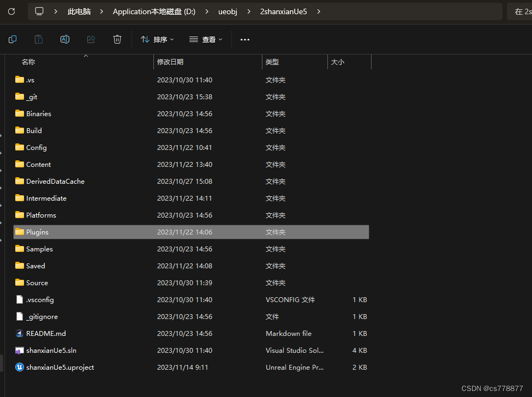The width and height of the screenshot is (532, 397).
Task: Expand chevron after 此电脑 in path
Action: pyautogui.click(x=101, y=11)
